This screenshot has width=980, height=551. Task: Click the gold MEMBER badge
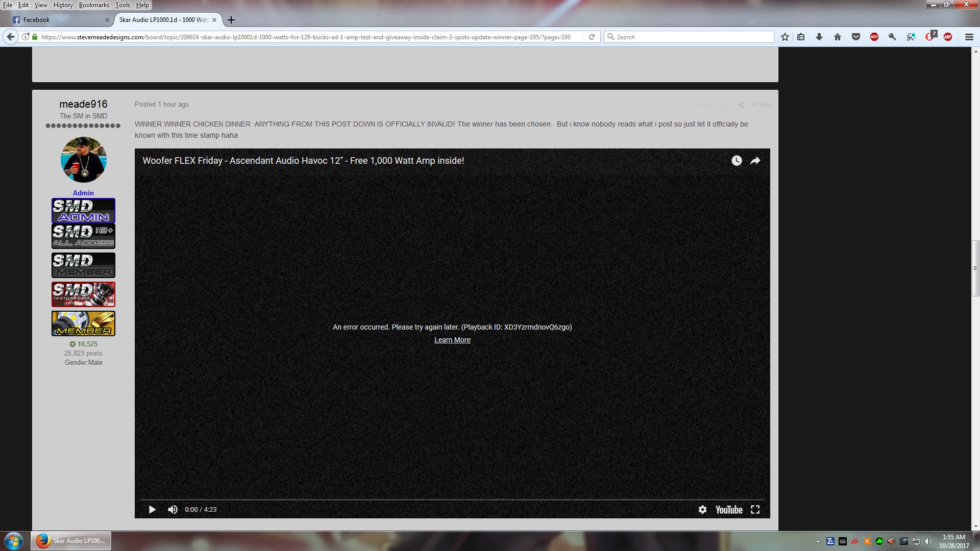[x=83, y=323]
